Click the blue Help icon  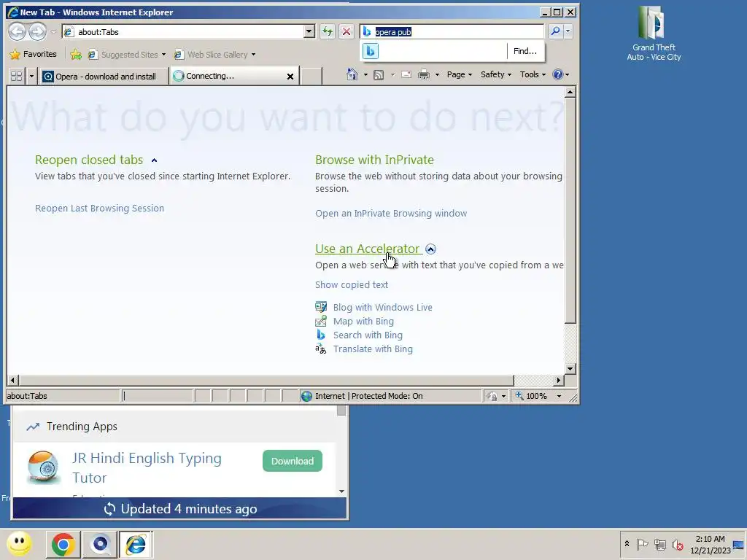(557, 74)
